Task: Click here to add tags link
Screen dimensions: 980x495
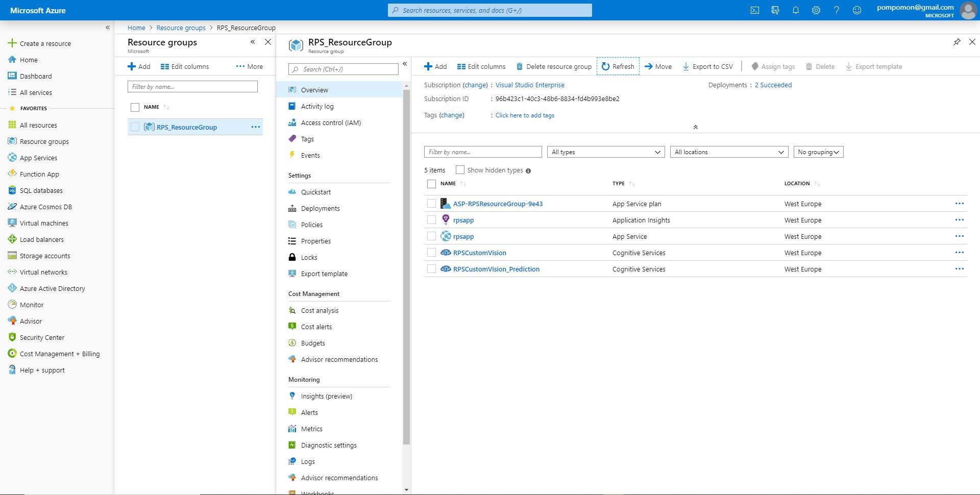Action: pyautogui.click(x=525, y=115)
